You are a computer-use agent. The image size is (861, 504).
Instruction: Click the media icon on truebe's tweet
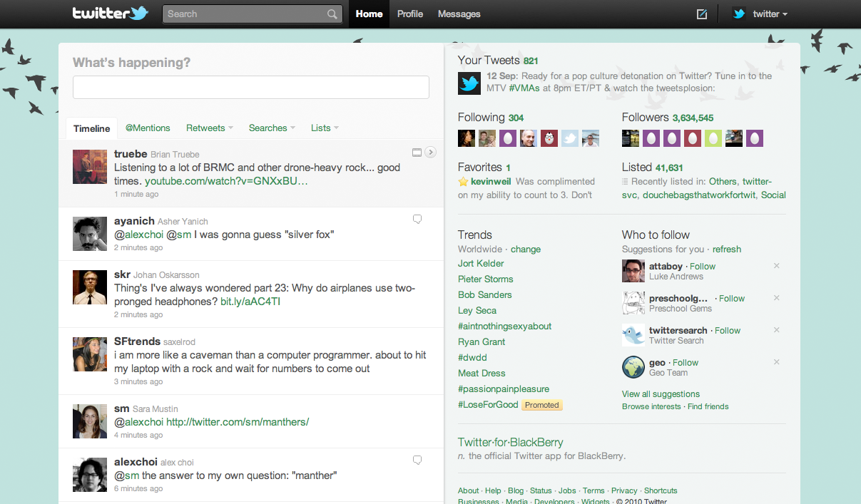417,152
